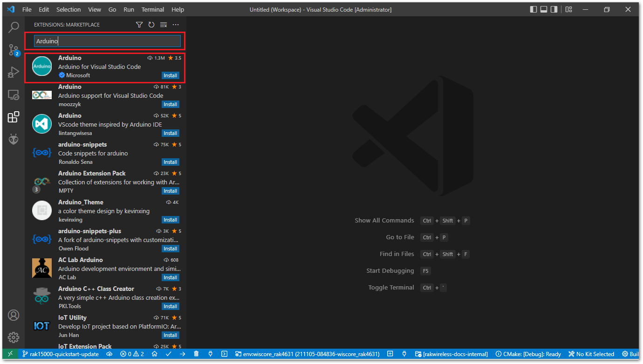The image size is (643, 364).
Task: Install Arduino theme by lintangwisesa
Action: 170,133
